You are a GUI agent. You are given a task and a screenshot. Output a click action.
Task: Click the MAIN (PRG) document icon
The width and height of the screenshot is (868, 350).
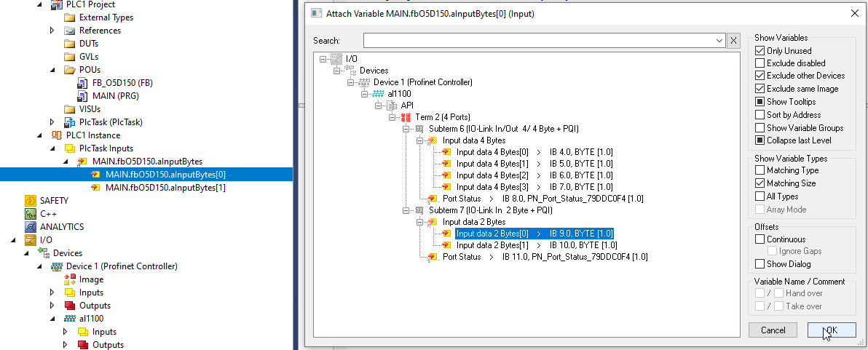[82, 96]
